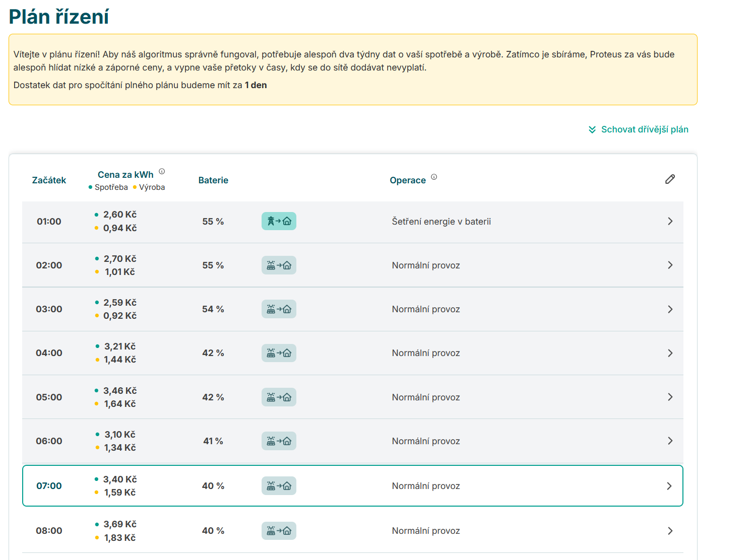
Task: Expand the 01:00 row chevron
Action: tap(670, 221)
